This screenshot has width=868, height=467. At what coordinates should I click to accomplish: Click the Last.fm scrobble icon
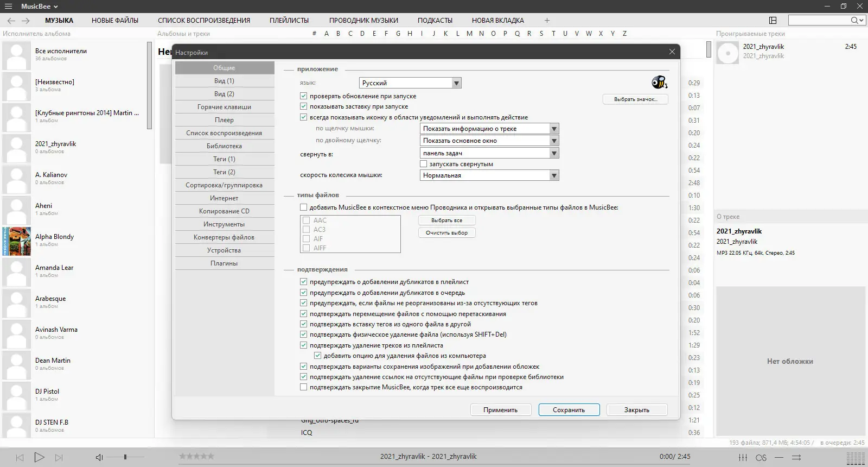(761, 458)
